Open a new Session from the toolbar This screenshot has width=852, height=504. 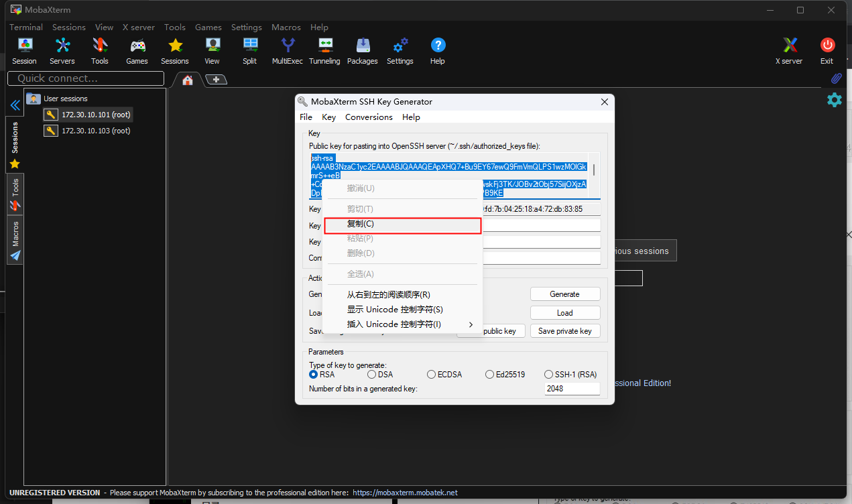coord(25,51)
